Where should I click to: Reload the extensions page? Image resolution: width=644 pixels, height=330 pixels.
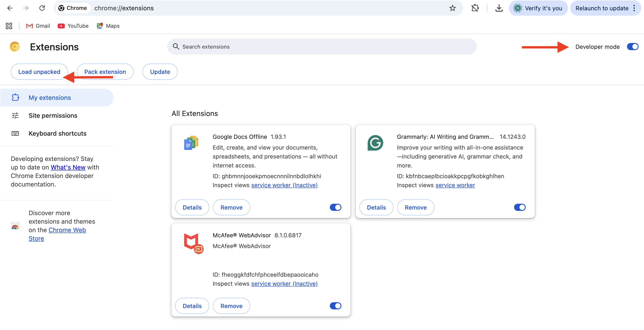[x=42, y=8]
